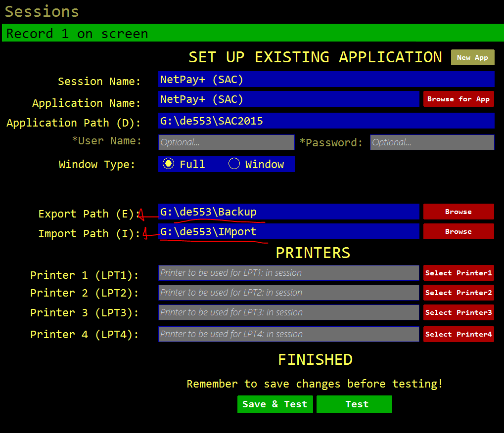Screen dimensions: 504x433
Task: Focus the optional Password field
Action: click(x=432, y=142)
